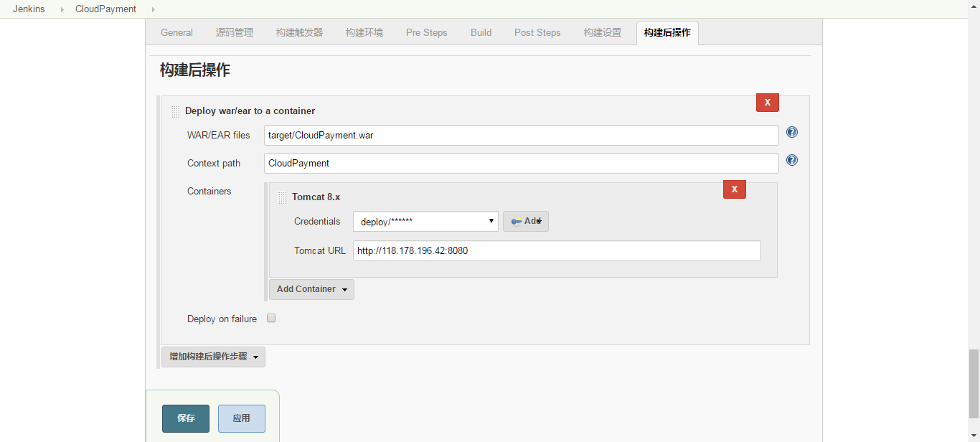
Task: Click the WAR/EAR files label
Action: tap(219, 135)
